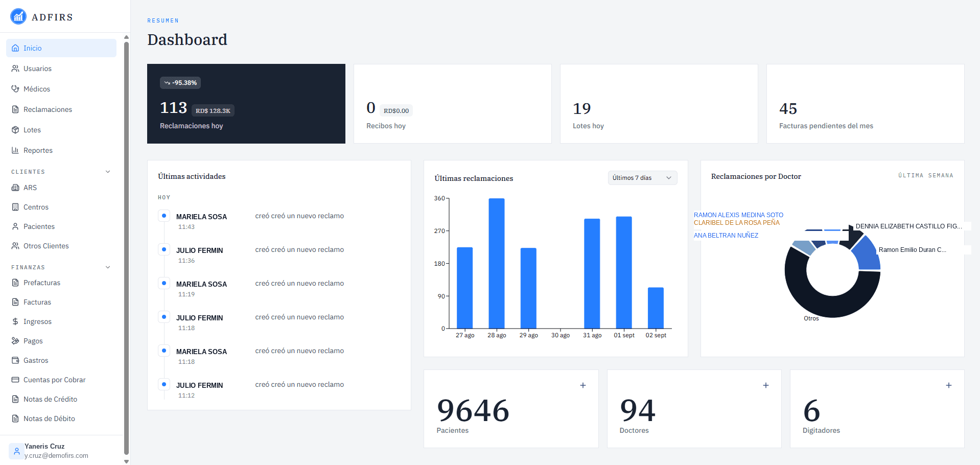
Task: Click MARIELA SOSA 11:43 activity entry
Action: tap(279, 221)
